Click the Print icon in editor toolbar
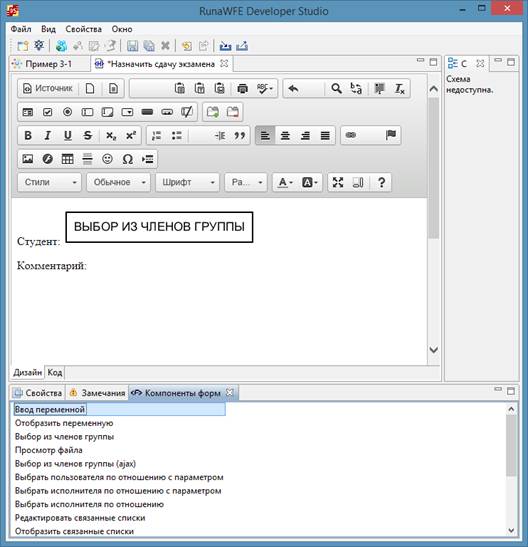 click(x=242, y=89)
